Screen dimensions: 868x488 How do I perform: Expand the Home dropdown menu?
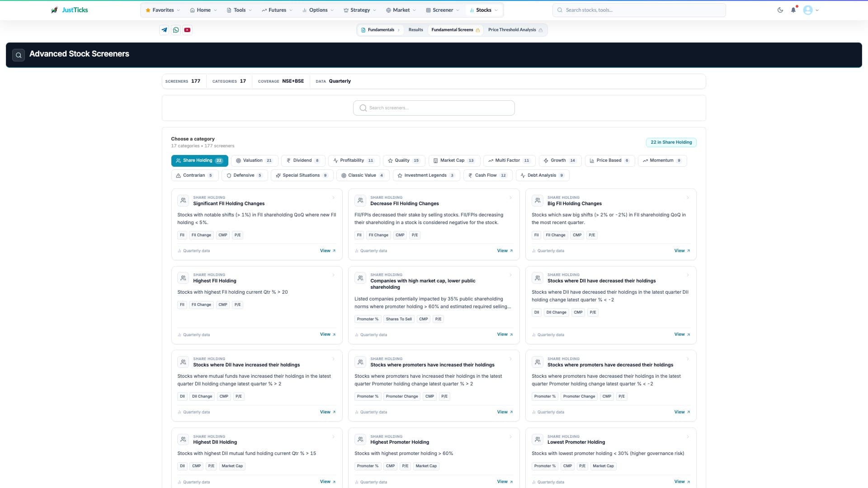[x=203, y=10]
